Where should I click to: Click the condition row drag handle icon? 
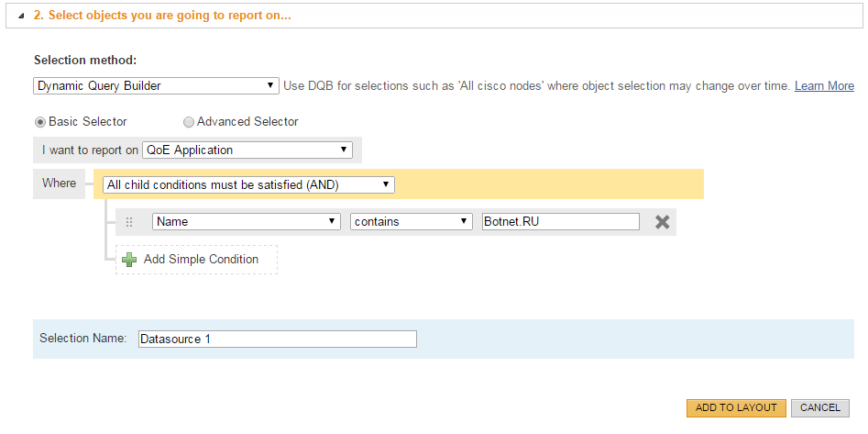129,222
